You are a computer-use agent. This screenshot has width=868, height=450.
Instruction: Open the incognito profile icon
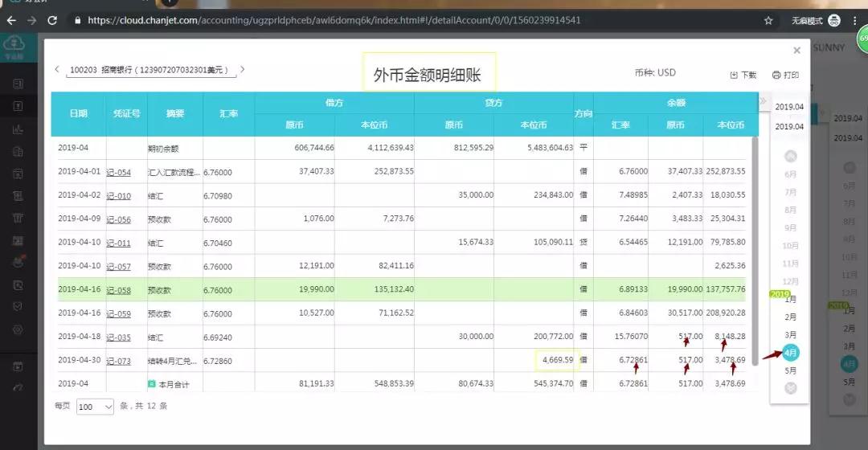834,20
